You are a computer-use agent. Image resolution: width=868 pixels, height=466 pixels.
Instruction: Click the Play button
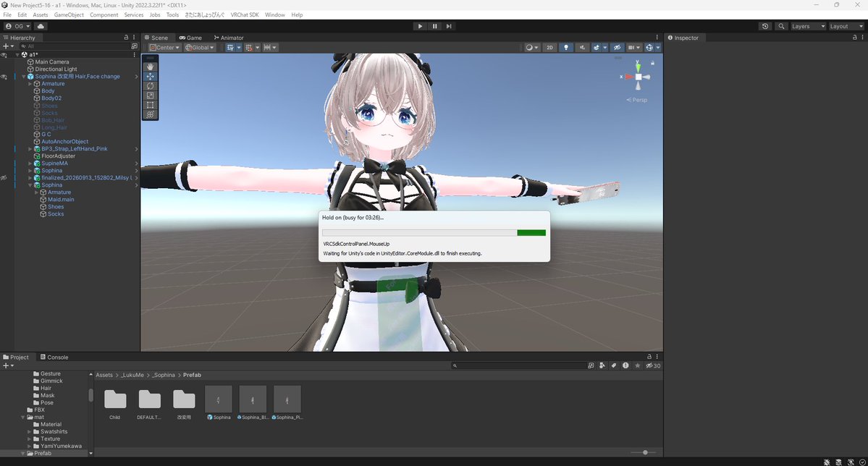pos(420,26)
